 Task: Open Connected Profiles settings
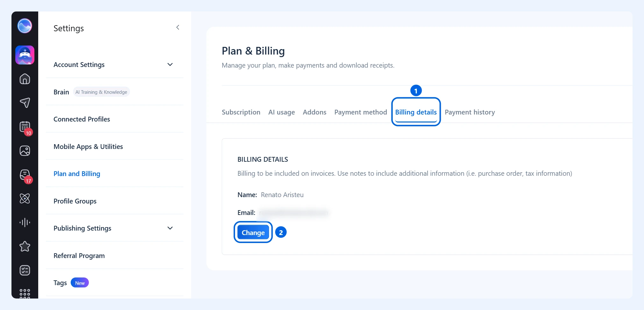(x=82, y=119)
